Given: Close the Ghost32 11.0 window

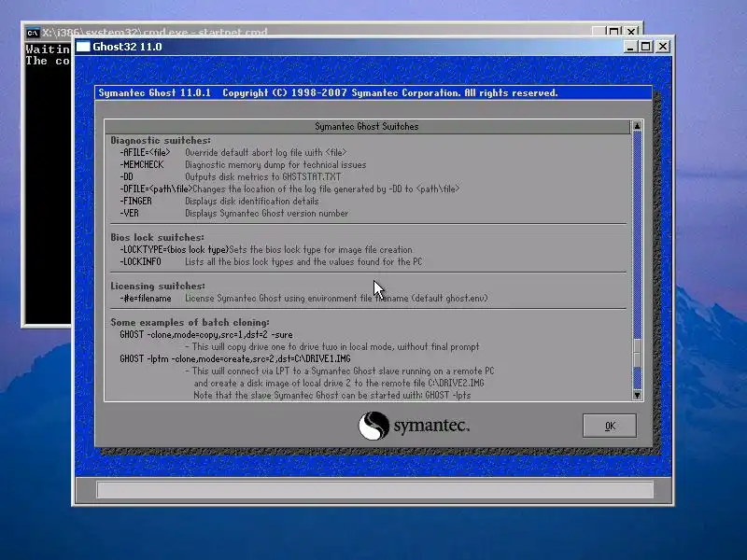Looking at the screenshot, I should [x=663, y=47].
